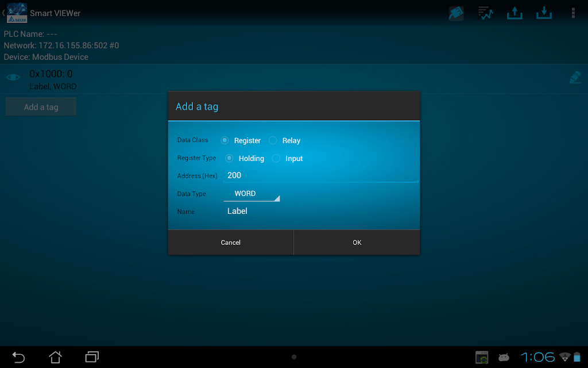The width and height of the screenshot is (588, 368).
Task: Tap the Device: Modbus Device text
Action: 46,57
